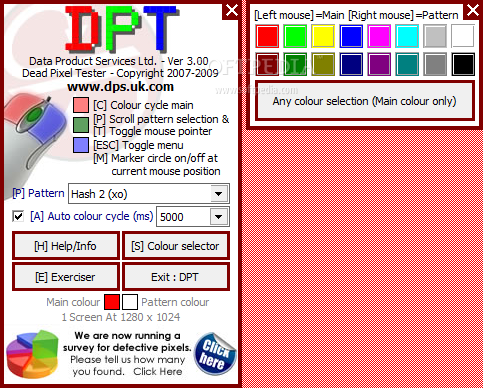Open the Pattern combo box
Screen dimensions: 483x388
coord(149,193)
